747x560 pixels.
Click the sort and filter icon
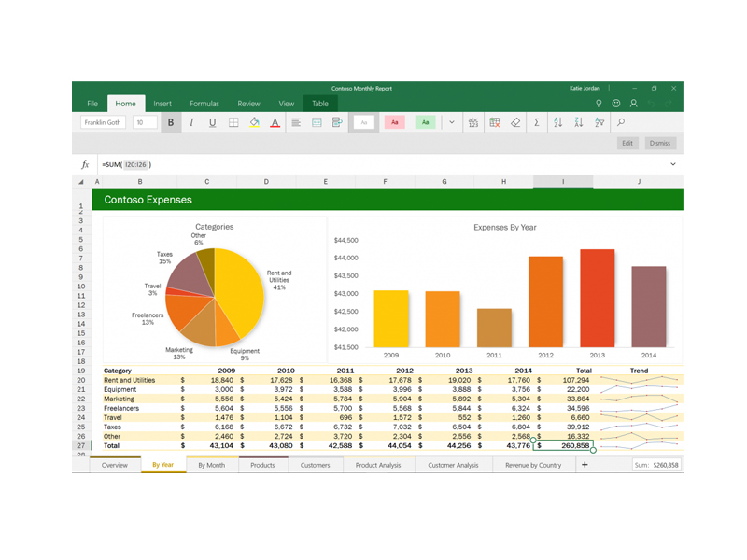coord(599,122)
